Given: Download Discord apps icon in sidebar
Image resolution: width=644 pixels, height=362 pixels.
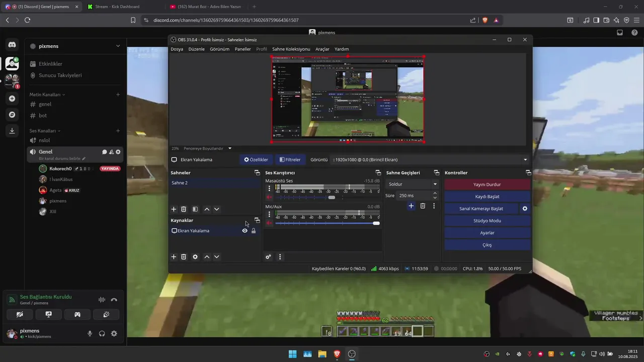Looking at the screenshot, I should click(x=12, y=131).
